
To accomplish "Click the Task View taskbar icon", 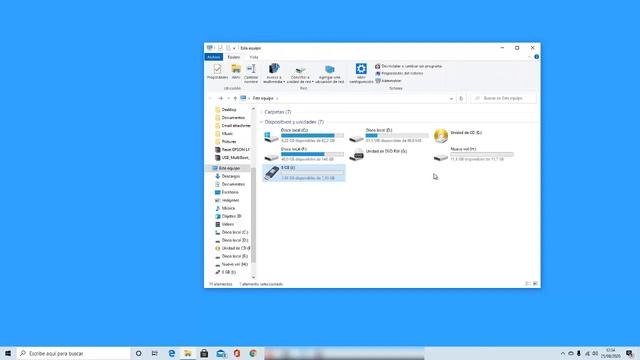I will click(155, 353).
